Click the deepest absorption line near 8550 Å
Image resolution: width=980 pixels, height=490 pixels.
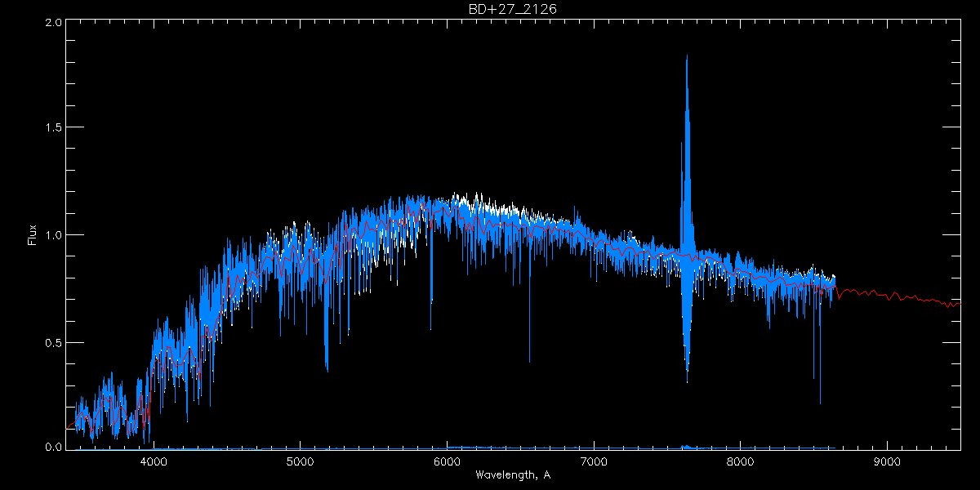click(820, 402)
